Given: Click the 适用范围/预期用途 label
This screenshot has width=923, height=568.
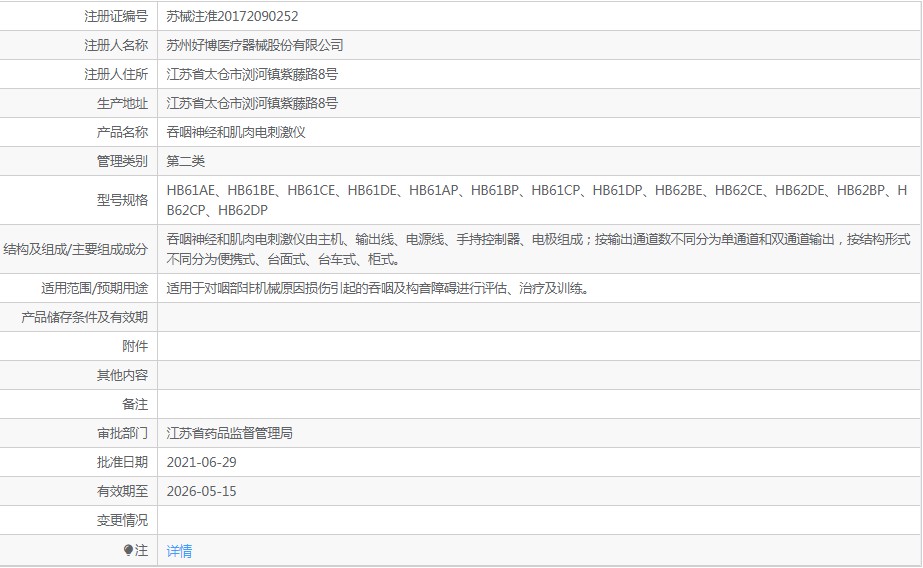Looking at the screenshot, I should pyautogui.click(x=94, y=288).
